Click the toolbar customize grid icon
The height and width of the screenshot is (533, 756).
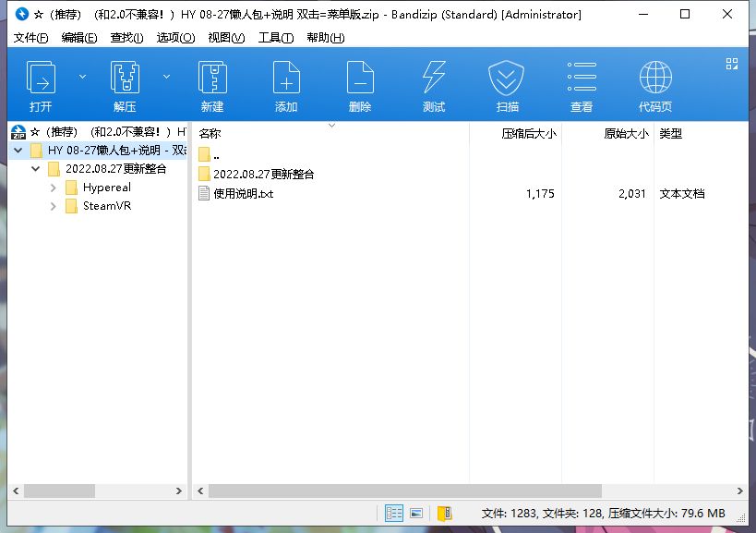pos(732,64)
